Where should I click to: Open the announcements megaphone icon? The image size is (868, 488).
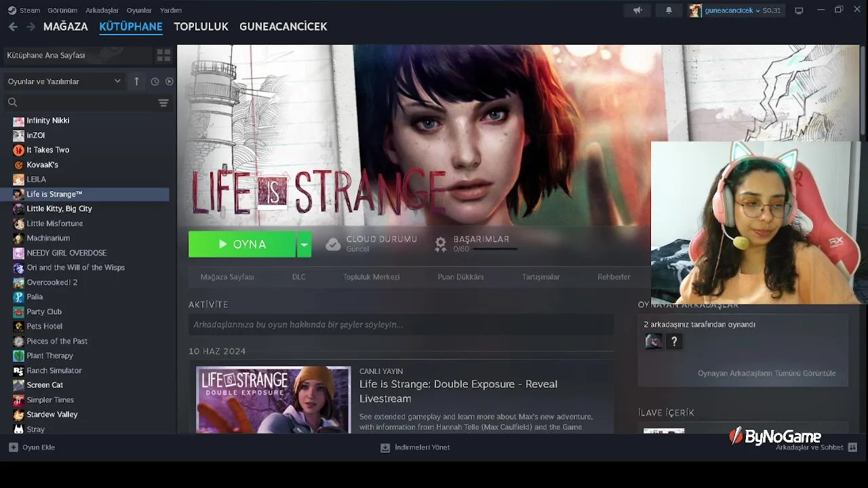coord(637,10)
